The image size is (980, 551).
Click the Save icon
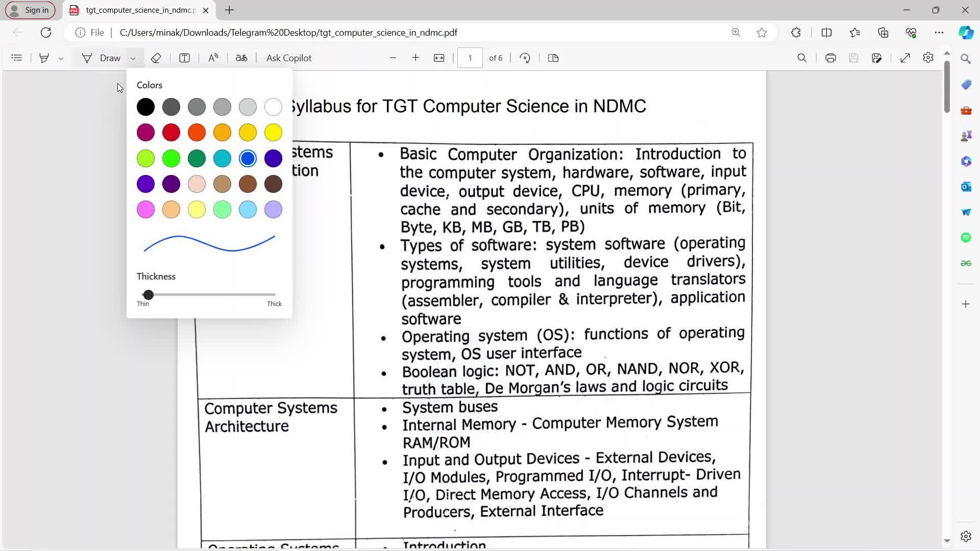853,58
